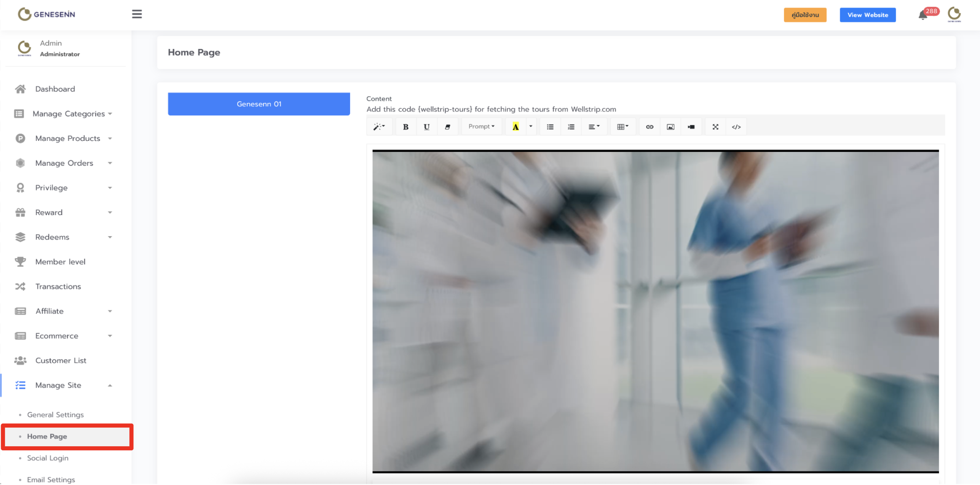Screen dimensions: 980x485
Task: Collapse sidebar with hamburger menu icon
Action: (137, 14)
